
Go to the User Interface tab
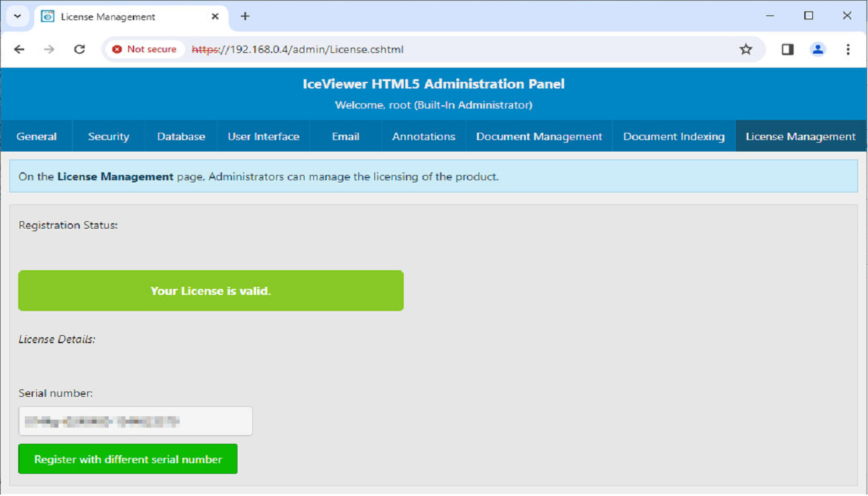pyautogui.click(x=264, y=136)
